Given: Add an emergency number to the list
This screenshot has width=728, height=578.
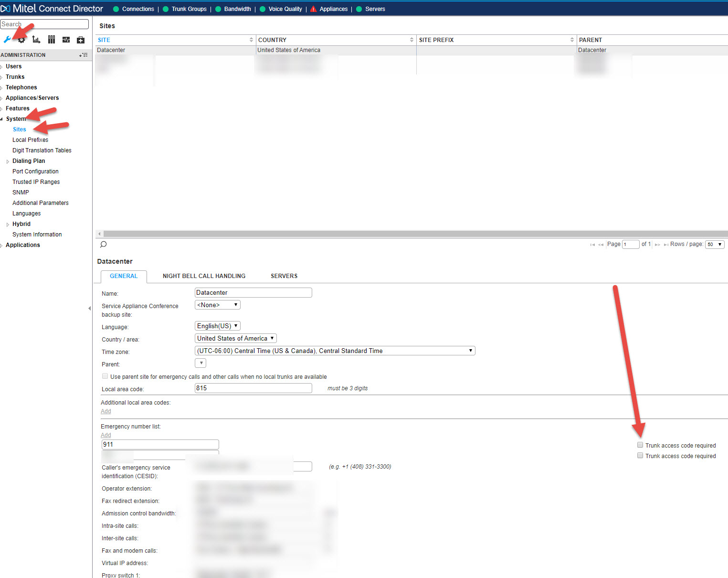Looking at the screenshot, I should 106,435.
